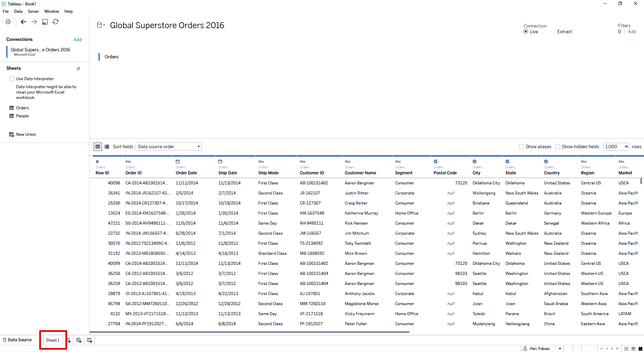The width and height of the screenshot is (644, 352).
Task: Create a new dashboard from the bottom bar
Action: 79,340
